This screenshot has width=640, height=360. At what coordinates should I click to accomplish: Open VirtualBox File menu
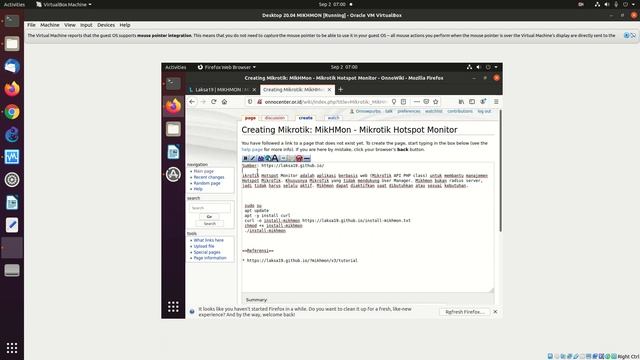click(31, 25)
